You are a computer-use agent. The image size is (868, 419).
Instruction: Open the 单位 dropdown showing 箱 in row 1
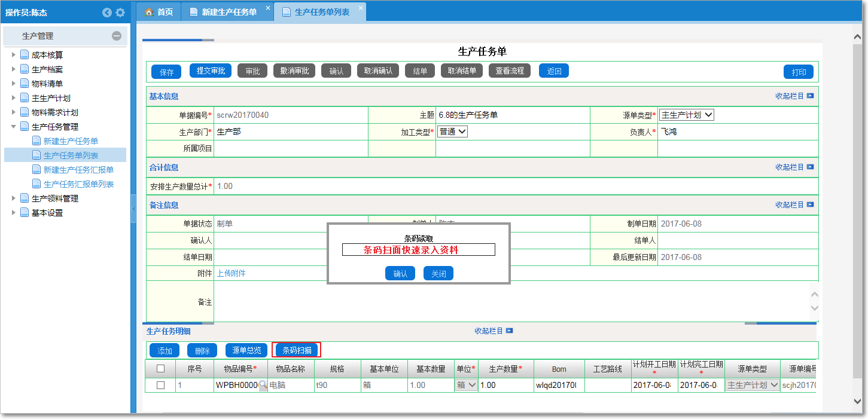[465, 386]
